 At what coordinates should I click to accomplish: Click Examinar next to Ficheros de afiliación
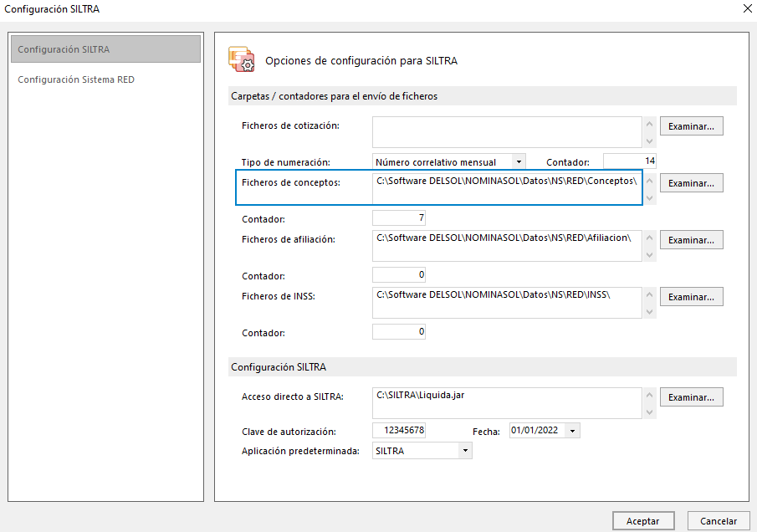692,239
